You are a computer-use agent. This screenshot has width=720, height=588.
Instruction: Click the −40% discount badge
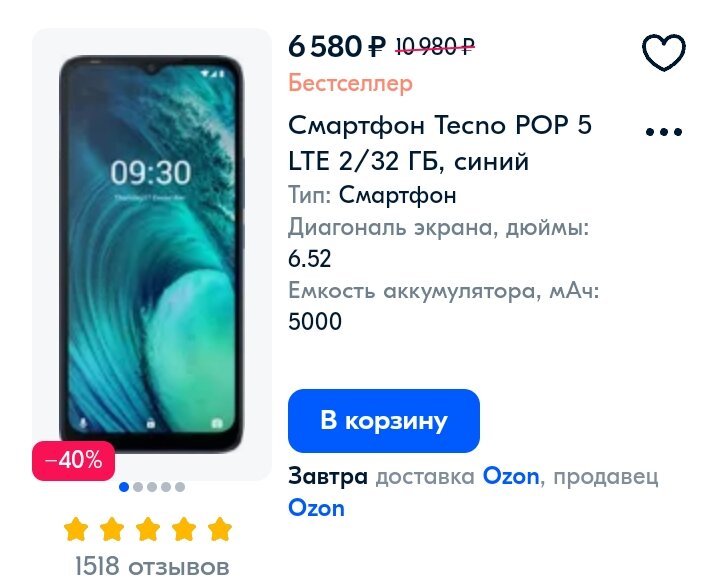pyautogui.click(x=73, y=460)
